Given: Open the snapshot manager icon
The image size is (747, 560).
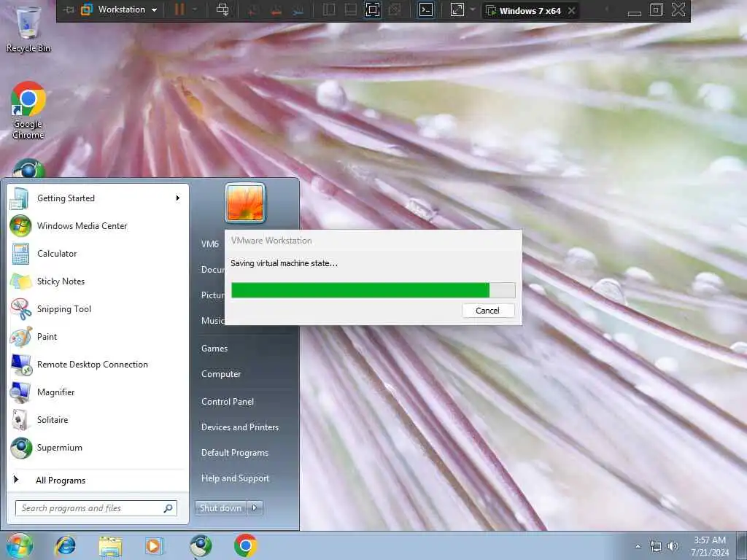Looking at the screenshot, I should [298, 10].
